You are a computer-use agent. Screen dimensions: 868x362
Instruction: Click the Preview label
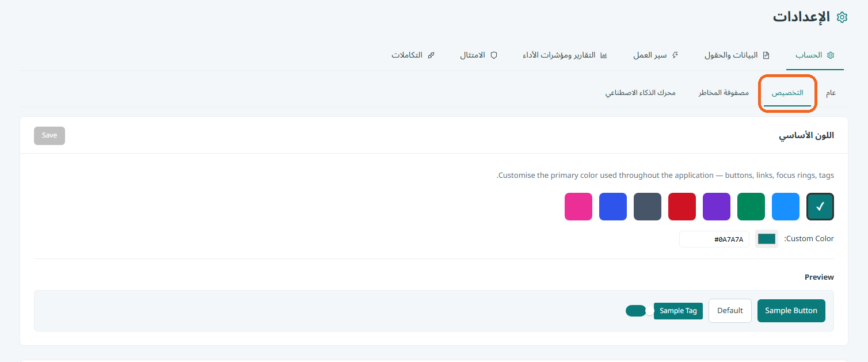[x=819, y=277]
